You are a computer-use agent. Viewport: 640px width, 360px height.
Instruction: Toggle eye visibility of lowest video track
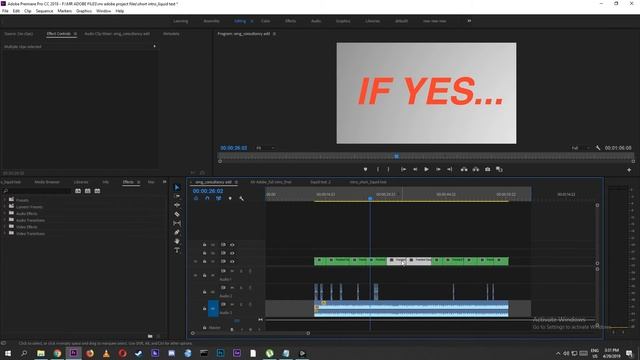point(232,261)
